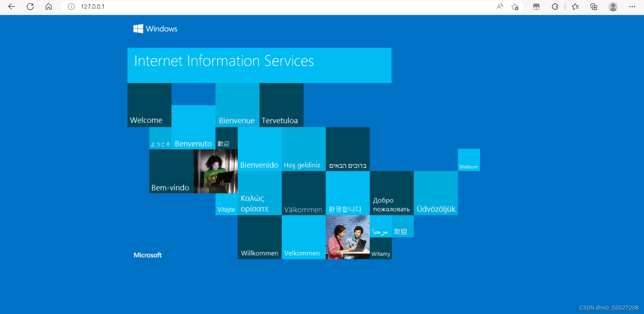This screenshot has width=644, height=314.
Task: Go back to the previous page
Action: click(12, 7)
